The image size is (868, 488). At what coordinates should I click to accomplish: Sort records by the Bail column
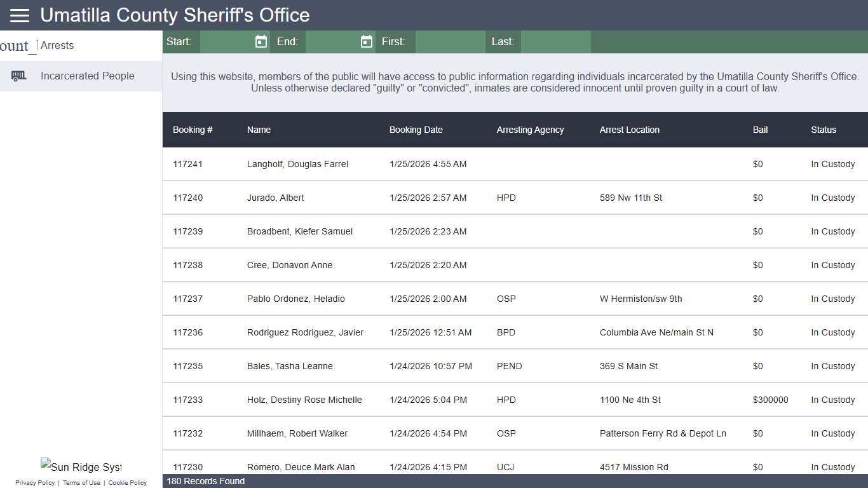(760, 130)
